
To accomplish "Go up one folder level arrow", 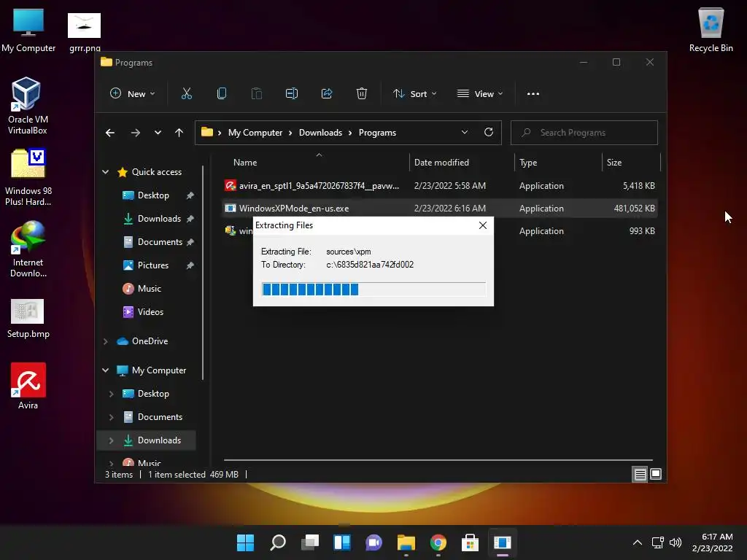I will (x=179, y=133).
